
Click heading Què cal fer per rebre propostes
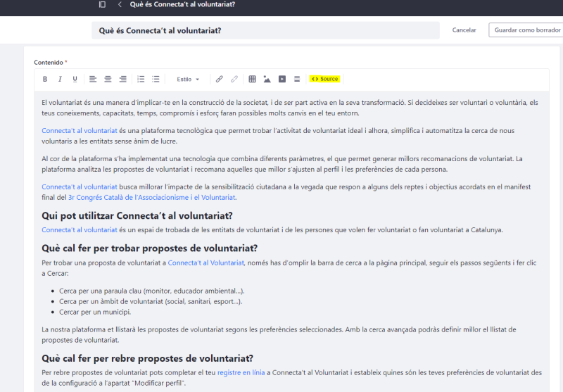coord(148,359)
